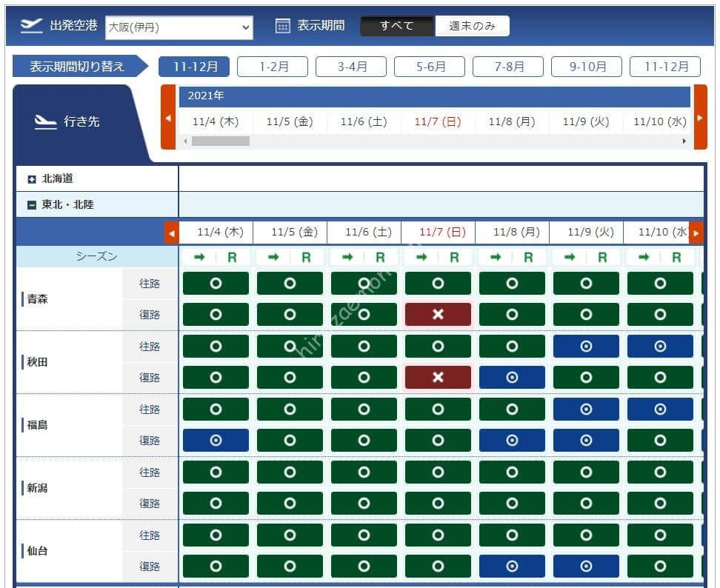Switch to 3-4月 period tab
The image size is (720, 588).
[351, 67]
